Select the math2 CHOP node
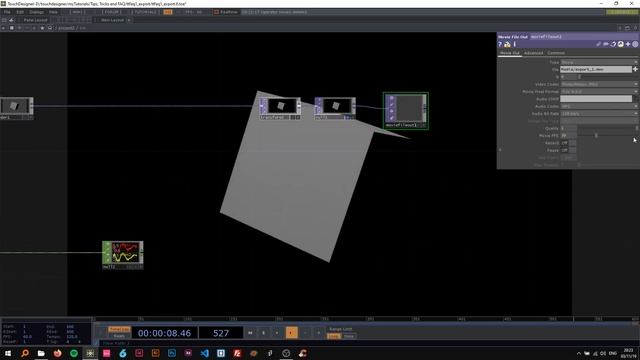Screen dimensions: 640x360 click(x=123, y=255)
